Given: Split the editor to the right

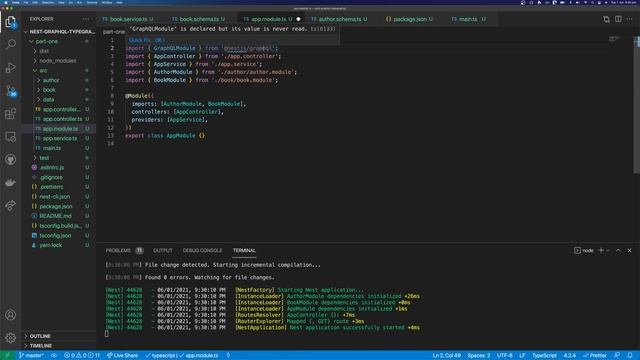Looking at the screenshot, I should [x=618, y=19].
